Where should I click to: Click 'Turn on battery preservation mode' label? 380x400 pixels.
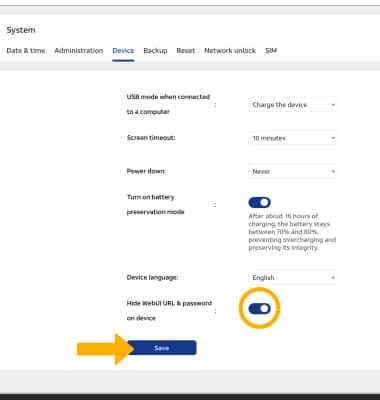tap(155, 204)
